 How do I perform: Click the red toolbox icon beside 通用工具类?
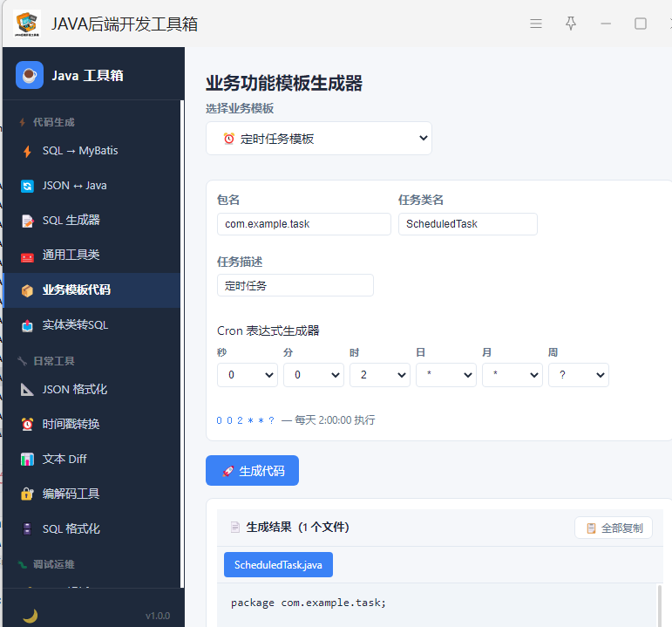27,256
